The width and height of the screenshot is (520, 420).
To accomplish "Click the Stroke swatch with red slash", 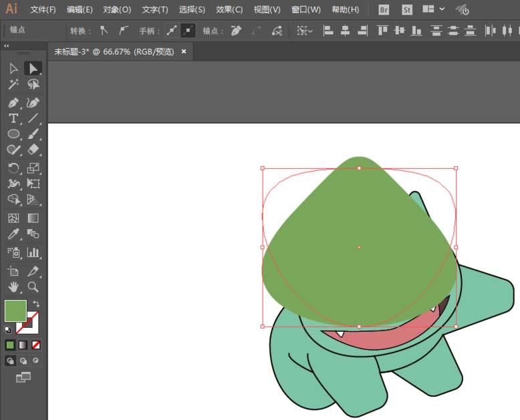I will tap(33, 328).
